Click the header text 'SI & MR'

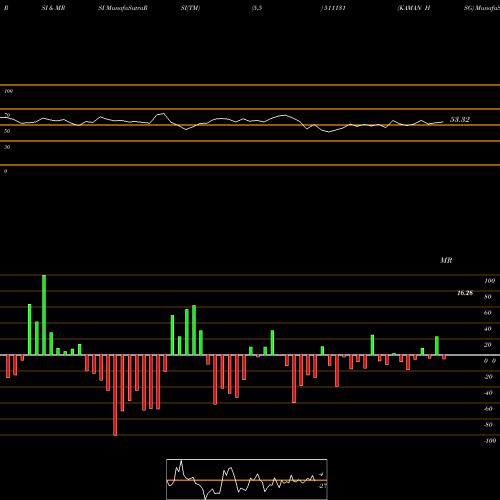pyautogui.click(x=53, y=8)
